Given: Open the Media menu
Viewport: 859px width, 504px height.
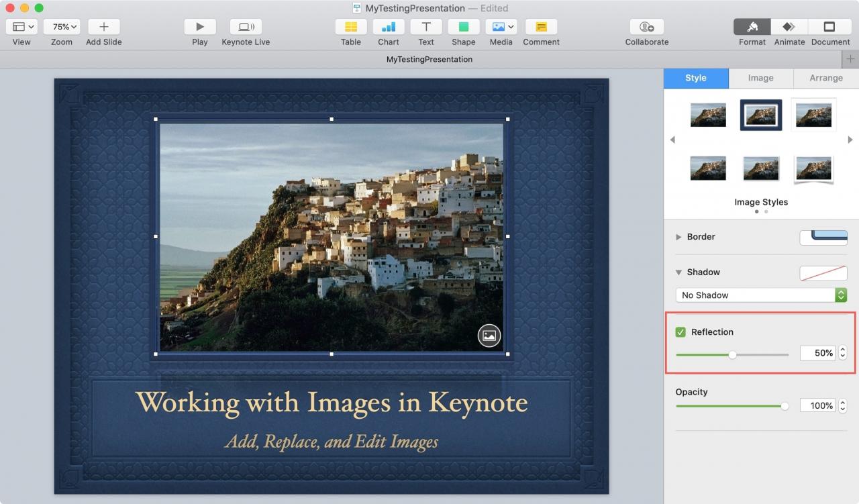Looking at the screenshot, I should pyautogui.click(x=501, y=27).
